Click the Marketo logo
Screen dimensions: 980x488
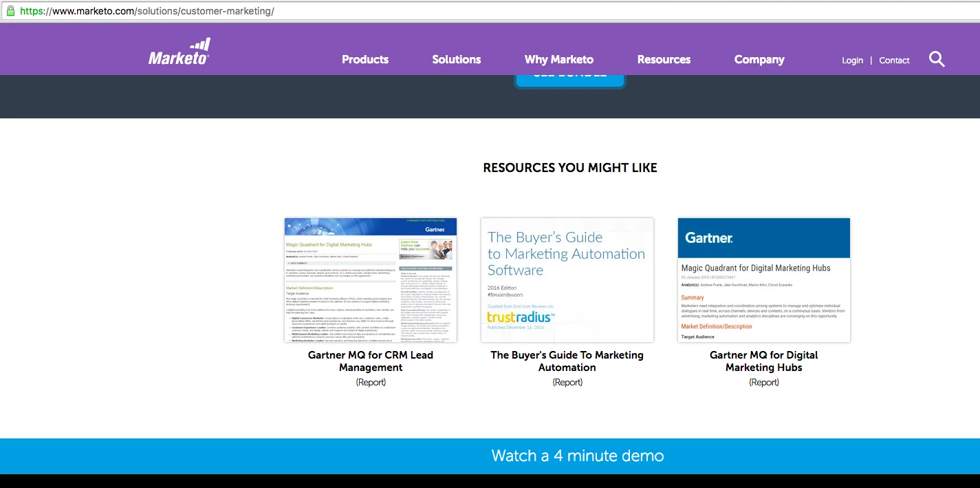[x=179, y=52]
